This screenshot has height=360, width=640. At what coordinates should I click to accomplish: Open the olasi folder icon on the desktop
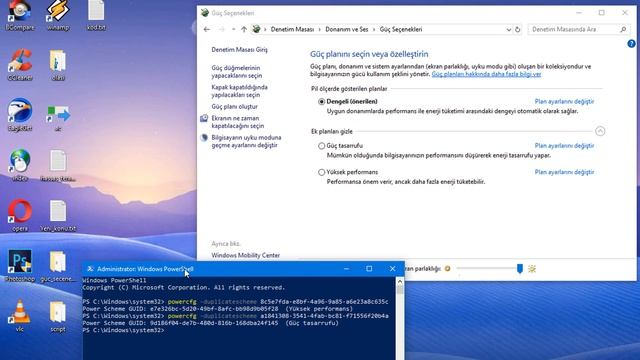(58, 64)
